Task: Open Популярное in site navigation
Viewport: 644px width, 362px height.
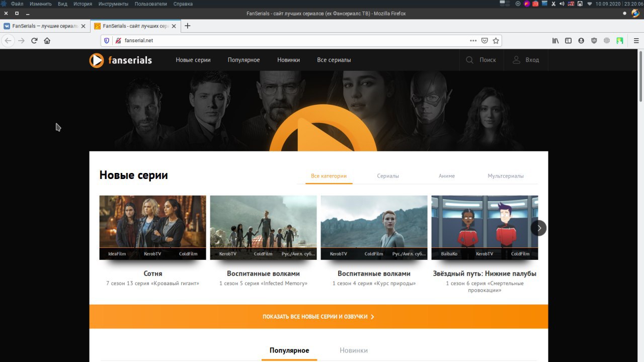Action: click(x=244, y=60)
